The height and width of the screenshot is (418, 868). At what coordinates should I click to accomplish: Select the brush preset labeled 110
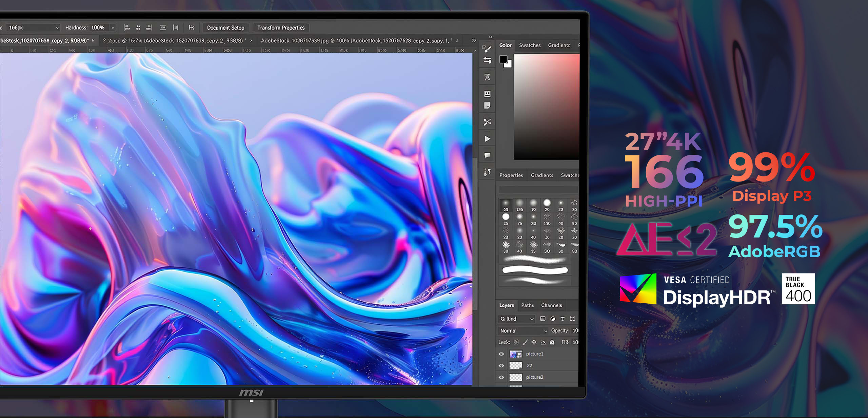[547, 220]
